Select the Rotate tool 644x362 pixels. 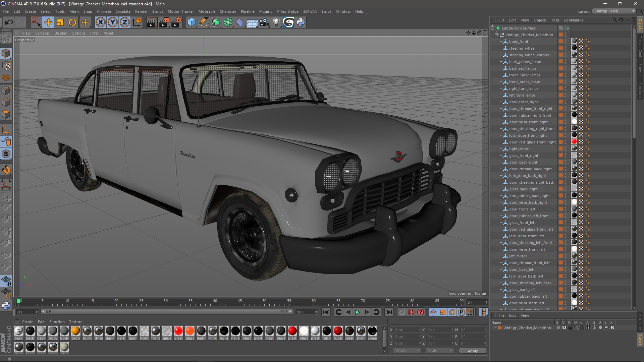click(72, 22)
